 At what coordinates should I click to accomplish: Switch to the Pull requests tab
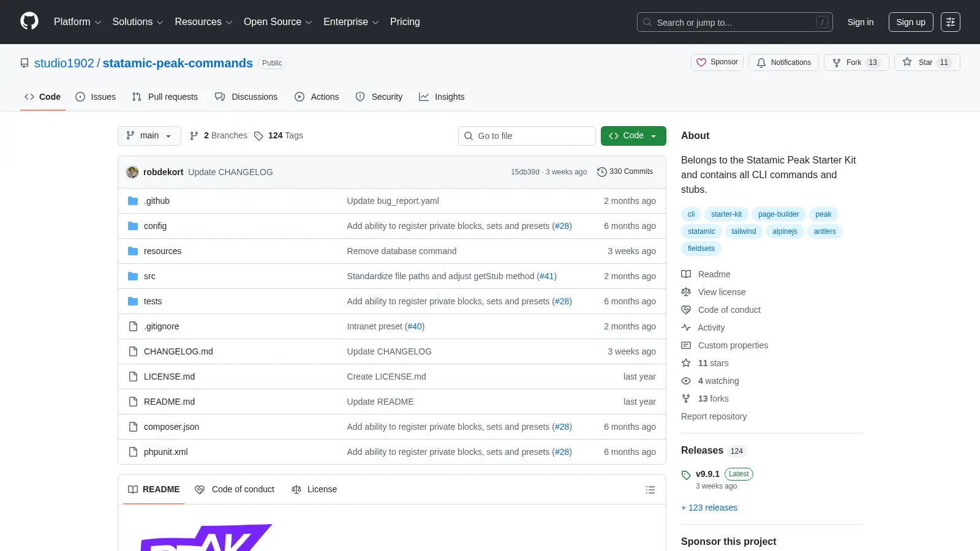165,97
